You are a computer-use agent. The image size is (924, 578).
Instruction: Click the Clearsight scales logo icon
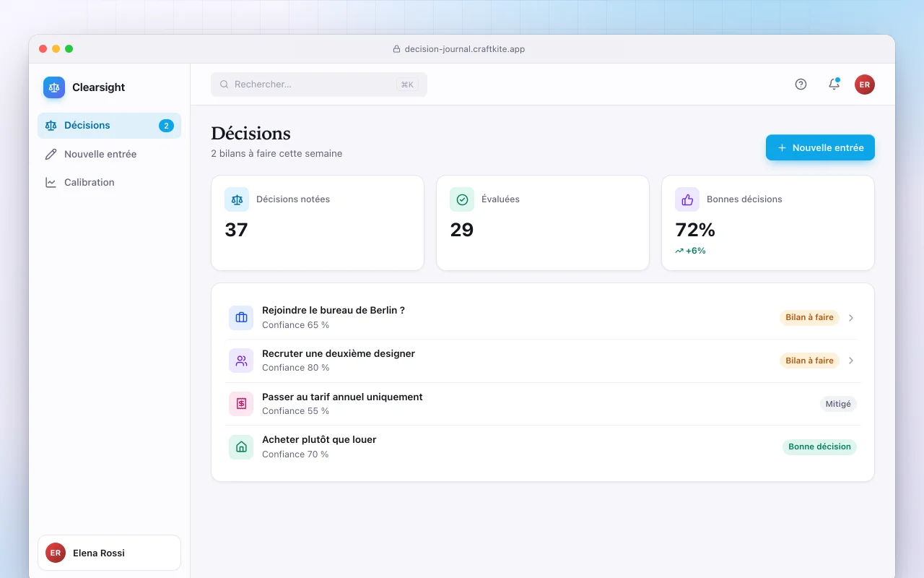[54, 87]
